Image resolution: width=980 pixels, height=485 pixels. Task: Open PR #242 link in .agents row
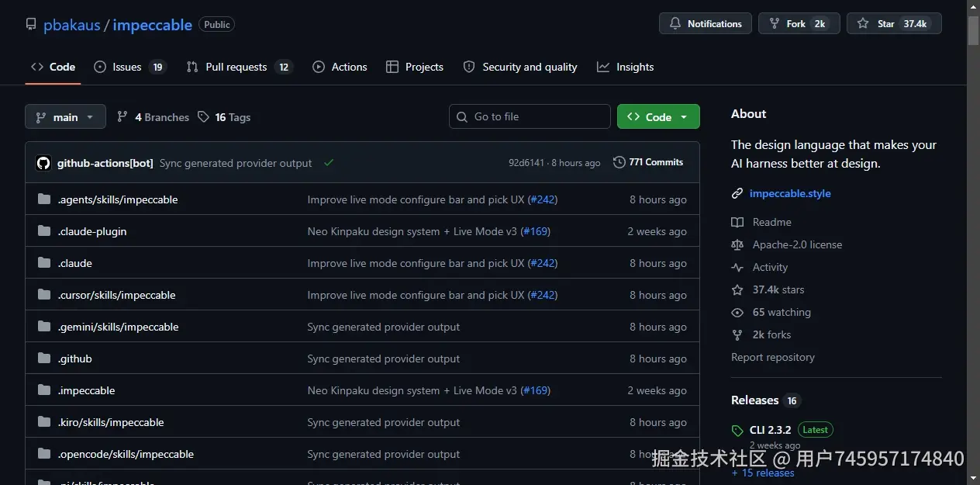click(x=542, y=199)
